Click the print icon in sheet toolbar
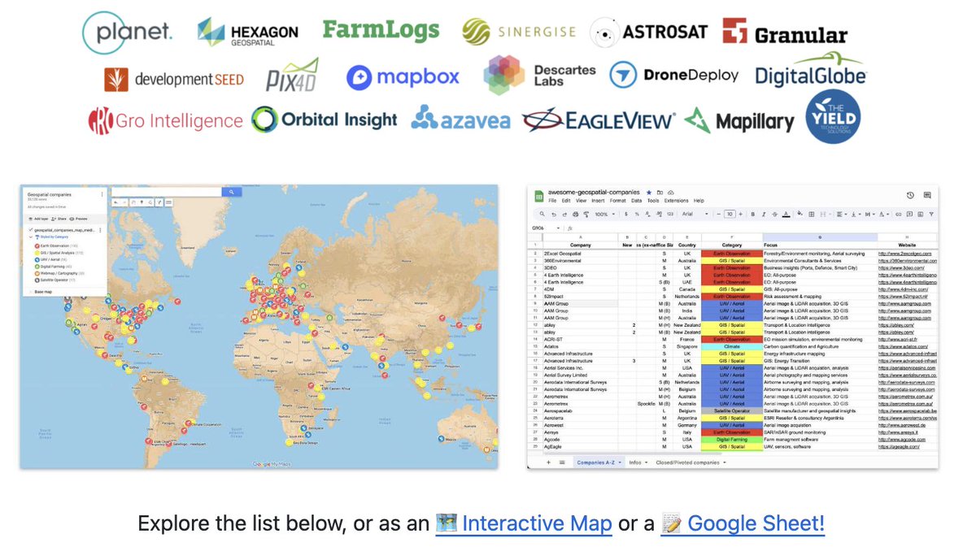 coord(575,214)
